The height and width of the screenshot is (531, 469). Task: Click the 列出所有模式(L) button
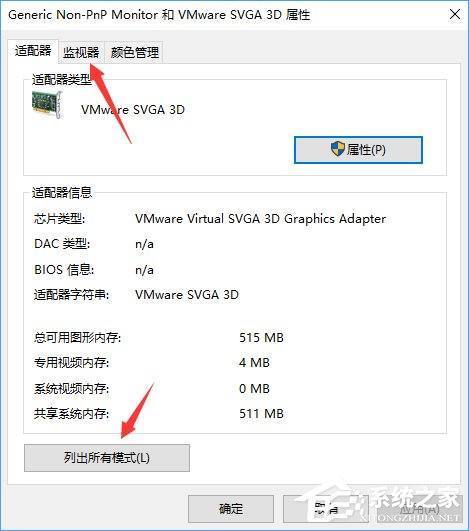pyautogui.click(x=107, y=458)
